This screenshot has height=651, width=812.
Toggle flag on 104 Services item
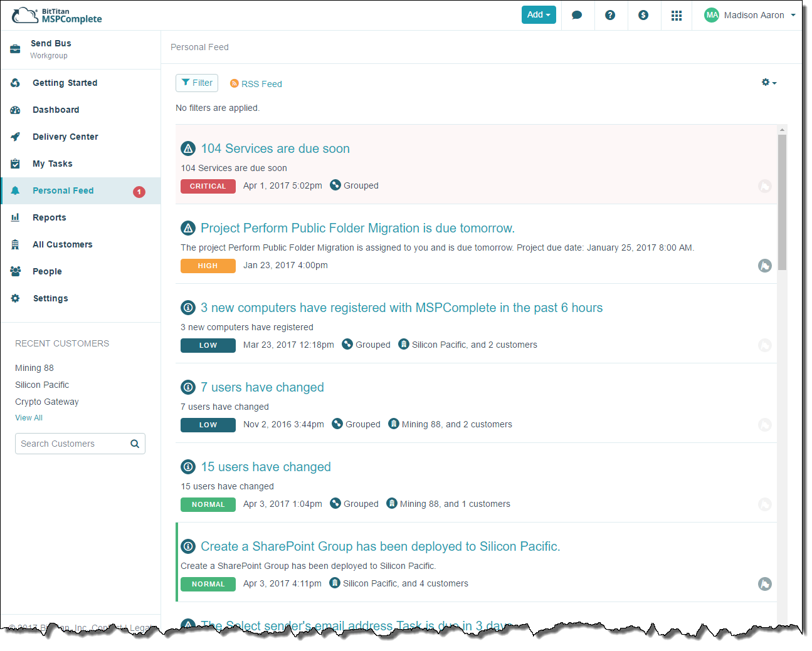(765, 186)
